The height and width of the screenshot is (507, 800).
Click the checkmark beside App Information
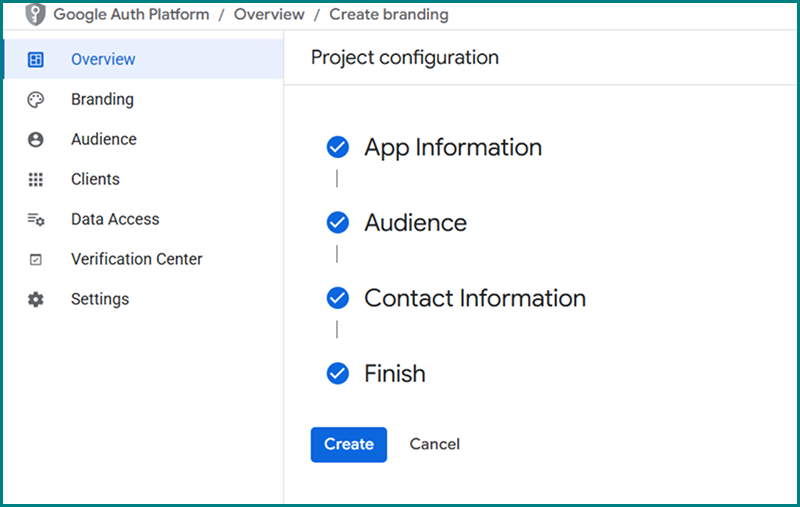click(x=338, y=148)
